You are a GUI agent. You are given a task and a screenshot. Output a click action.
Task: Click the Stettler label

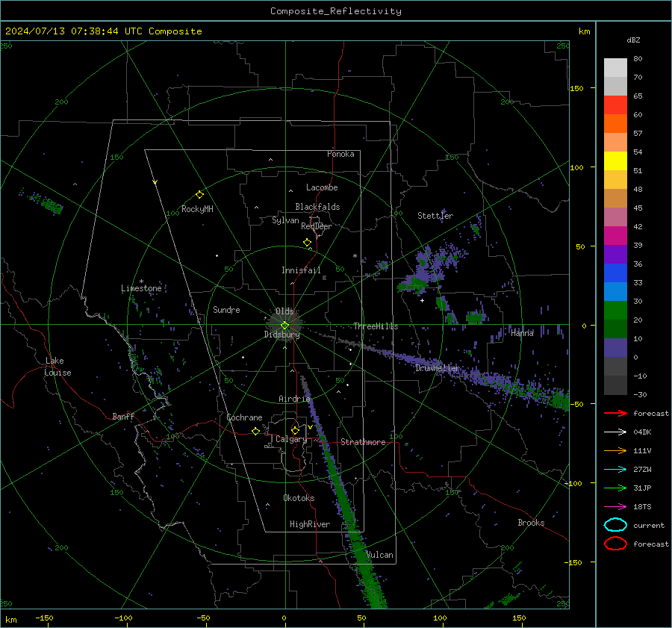coord(435,216)
